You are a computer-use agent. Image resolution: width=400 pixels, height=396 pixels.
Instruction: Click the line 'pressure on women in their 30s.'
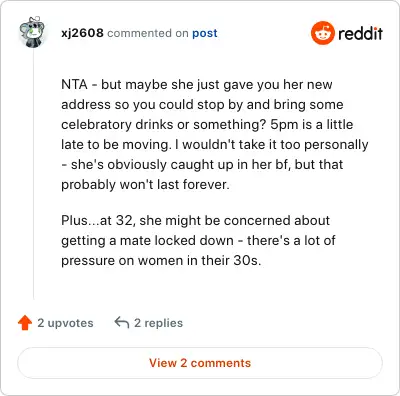click(161, 260)
